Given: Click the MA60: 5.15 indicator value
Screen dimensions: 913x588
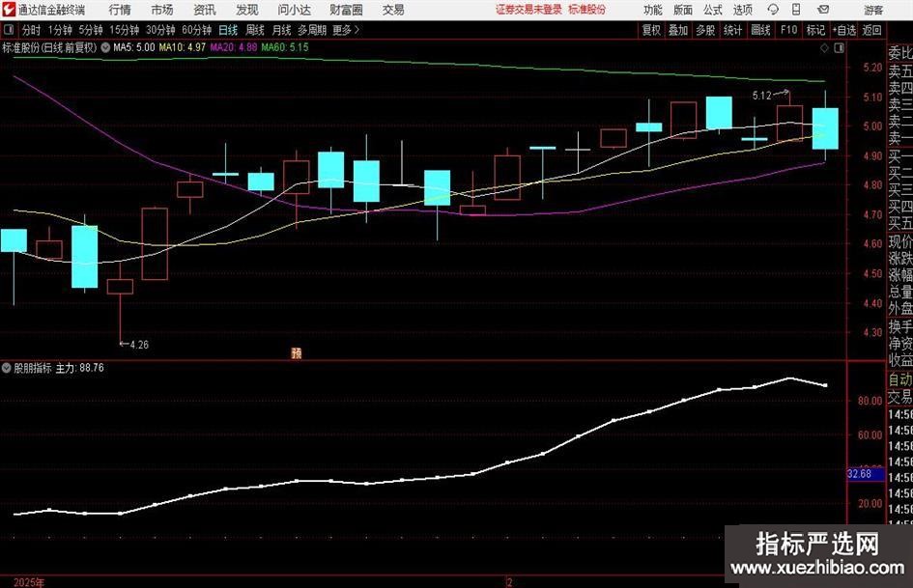Looking at the screenshot, I should click(285, 47).
